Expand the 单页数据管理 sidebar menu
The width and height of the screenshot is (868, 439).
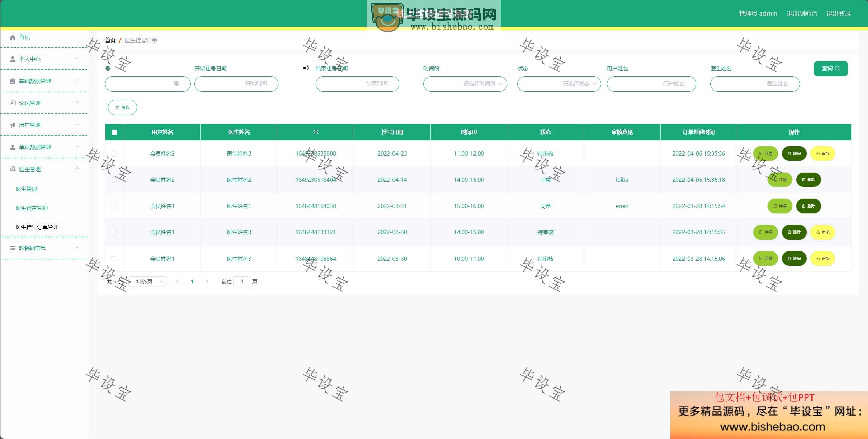pos(44,147)
